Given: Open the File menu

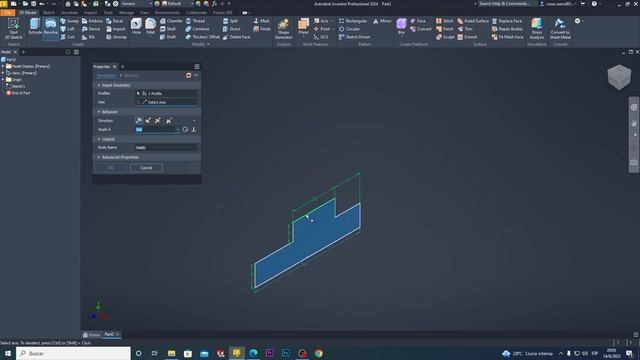Looking at the screenshot, I should click(x=8, y=12).
